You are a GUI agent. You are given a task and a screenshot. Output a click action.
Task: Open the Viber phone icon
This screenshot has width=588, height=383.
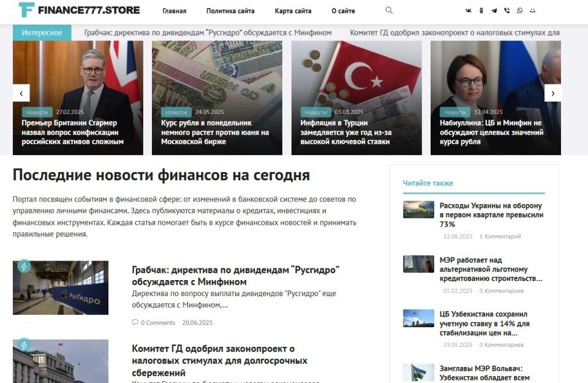[x=507, y=11]
